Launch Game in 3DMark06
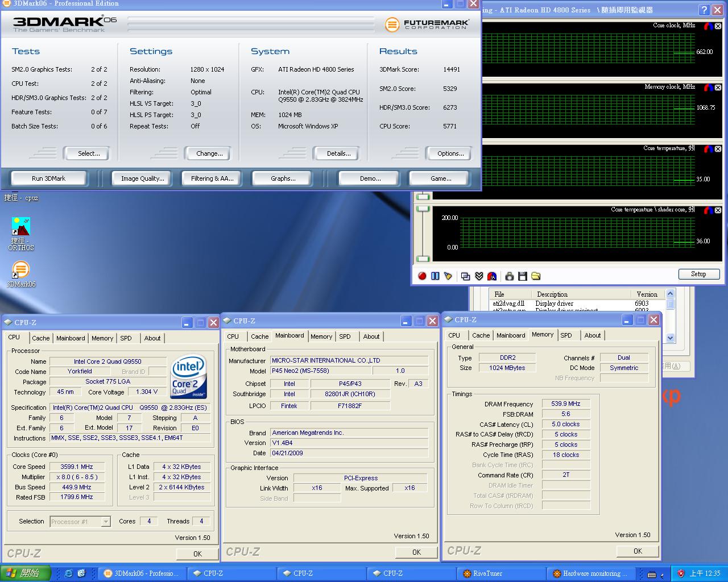 tap(441, 178)
